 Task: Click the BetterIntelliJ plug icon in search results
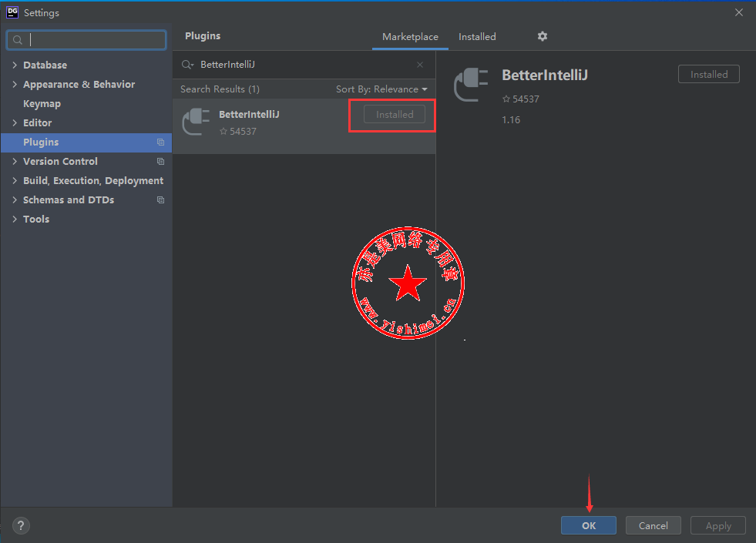coord(196,122)
